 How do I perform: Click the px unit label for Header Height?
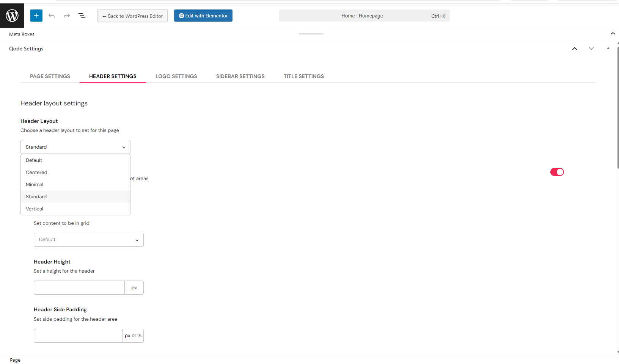click(134, 288)
